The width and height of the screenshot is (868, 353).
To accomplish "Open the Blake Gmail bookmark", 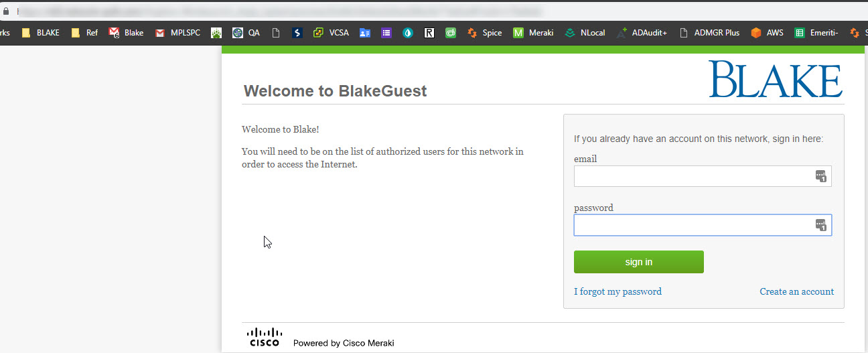I will click(126, 32).
